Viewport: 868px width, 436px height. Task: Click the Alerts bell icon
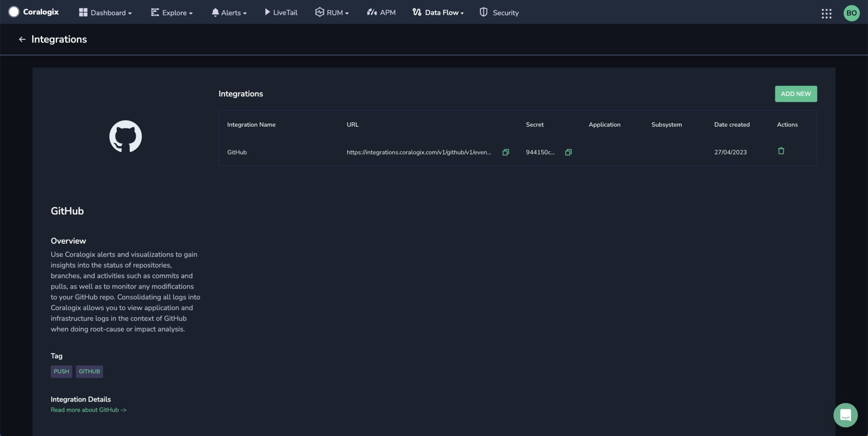point(215,12)
